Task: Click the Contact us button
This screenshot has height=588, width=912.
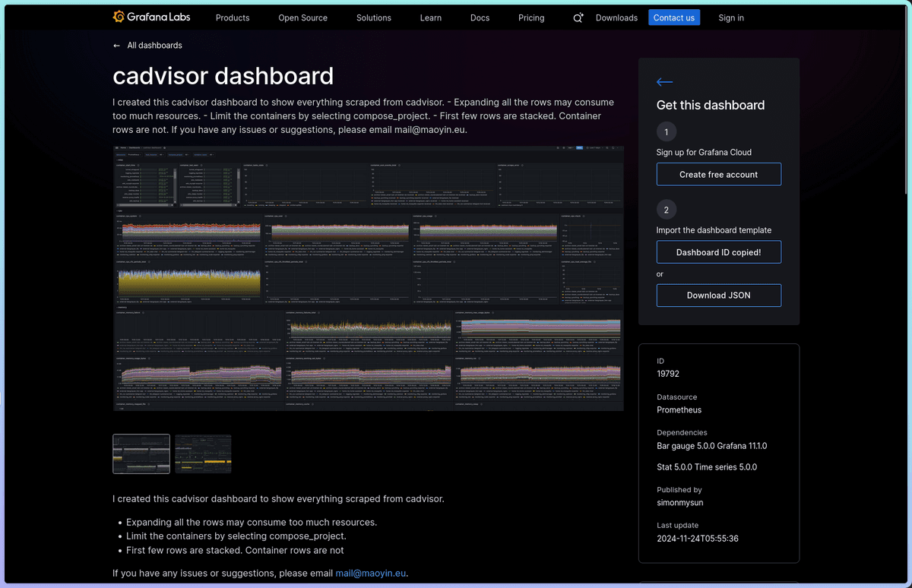Action: [674, 17]
